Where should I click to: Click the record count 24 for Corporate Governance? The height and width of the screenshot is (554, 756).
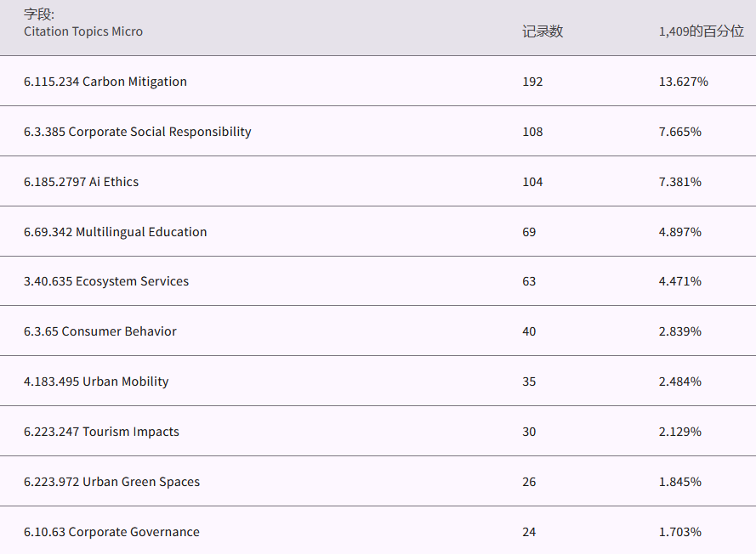(x=529, y=532)
